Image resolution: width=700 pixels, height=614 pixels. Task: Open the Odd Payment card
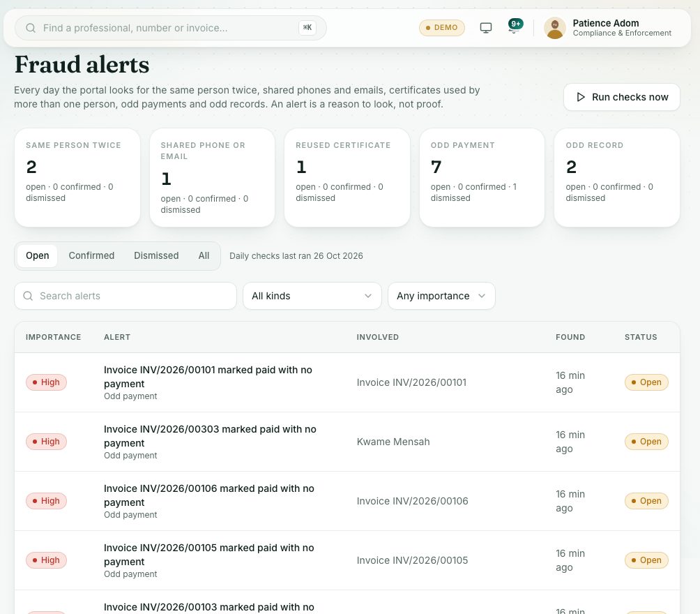[x=482, y=178]
